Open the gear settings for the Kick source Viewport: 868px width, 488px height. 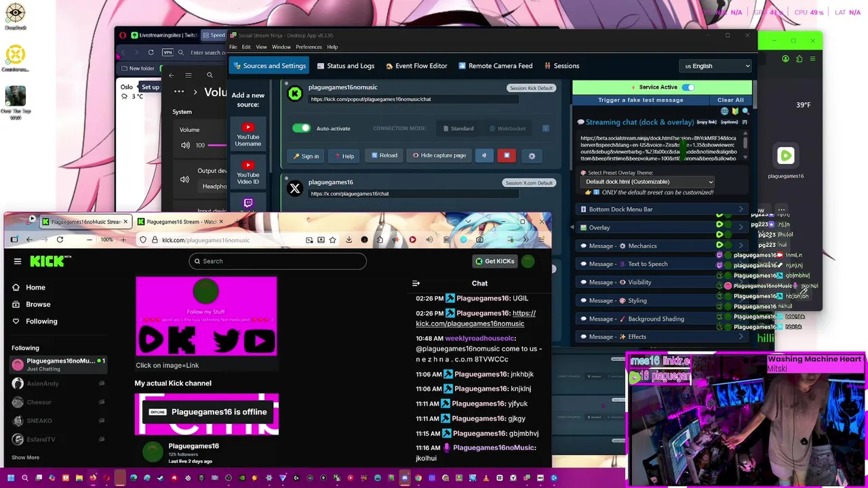[x=532, y=156]
